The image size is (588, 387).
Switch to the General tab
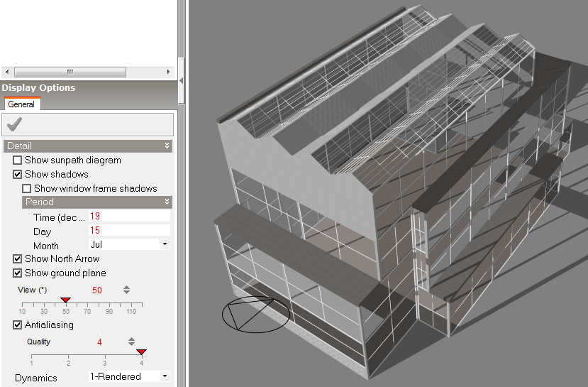21,104
